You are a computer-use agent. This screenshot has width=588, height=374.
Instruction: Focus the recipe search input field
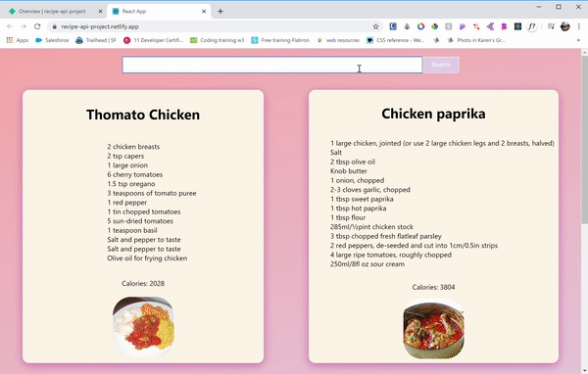[x=272, y=65]
